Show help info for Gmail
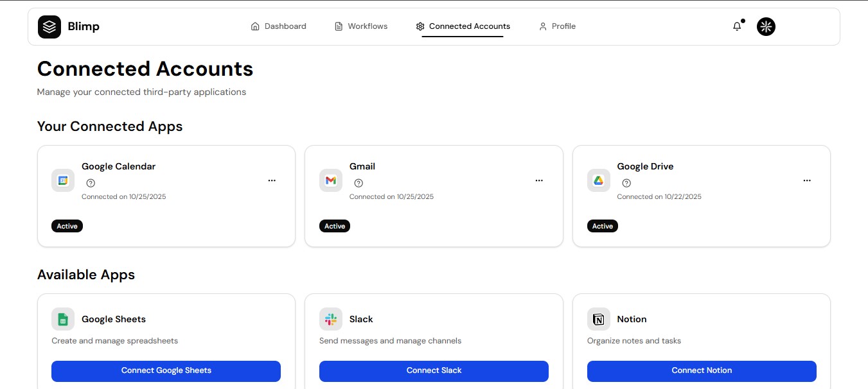This screenshot has width=868, height=389. (359, 183)
